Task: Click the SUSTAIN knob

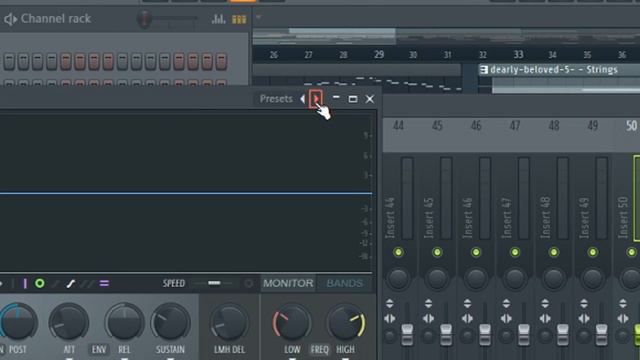Action: pyautogui.click(x=170, y=322)
